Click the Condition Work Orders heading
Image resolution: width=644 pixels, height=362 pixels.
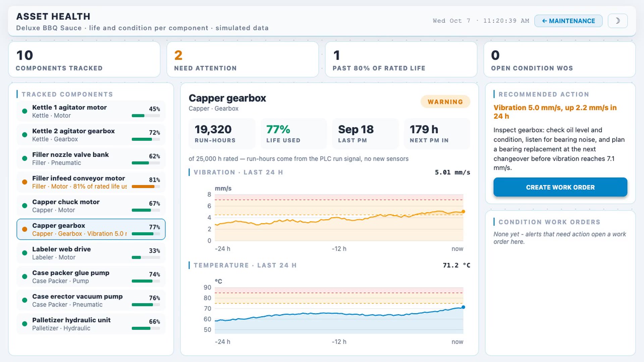tap(549, 222)
